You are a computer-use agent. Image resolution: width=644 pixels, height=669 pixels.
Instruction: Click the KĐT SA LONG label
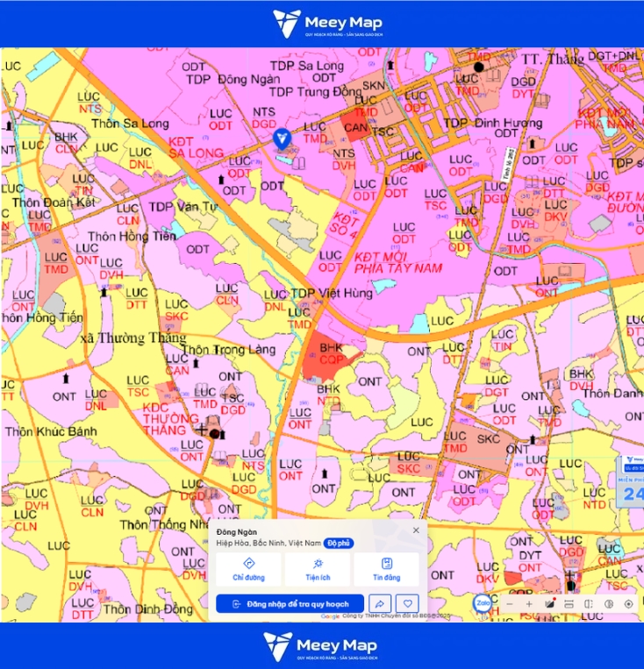click(x=196, y=147)
